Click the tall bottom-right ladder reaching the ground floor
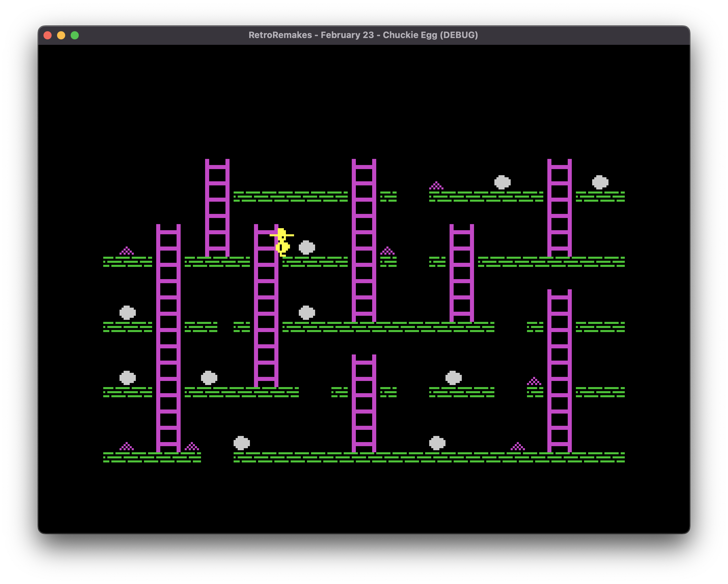Image resolution: width=728 pixels, height=584 pixels. coord(560,371)
